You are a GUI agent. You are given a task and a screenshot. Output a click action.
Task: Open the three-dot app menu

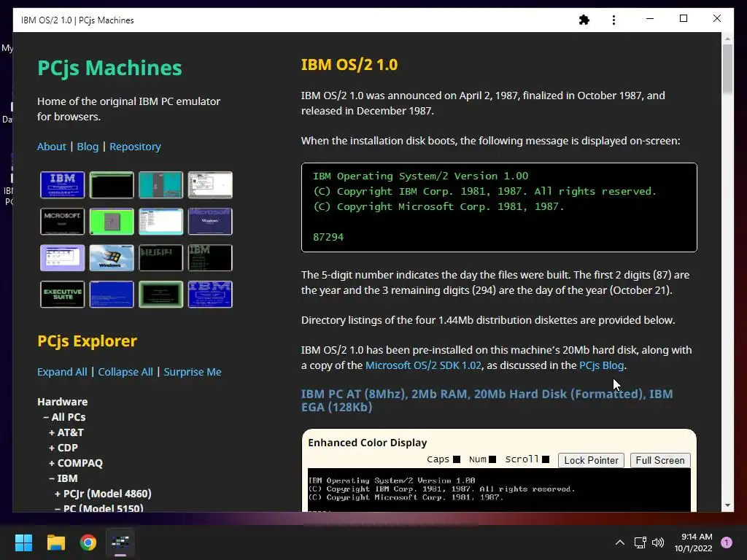(x=614, y=20)
